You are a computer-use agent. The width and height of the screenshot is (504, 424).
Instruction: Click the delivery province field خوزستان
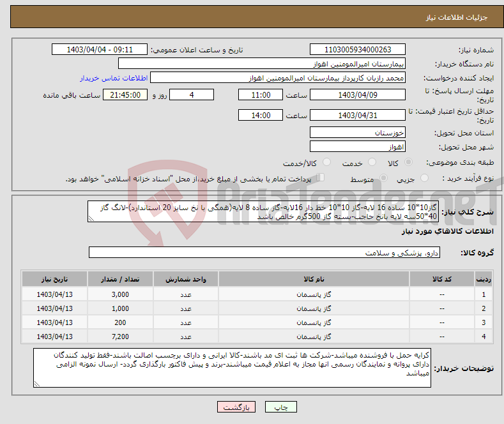pyautogui.click(x=358, y=132)
